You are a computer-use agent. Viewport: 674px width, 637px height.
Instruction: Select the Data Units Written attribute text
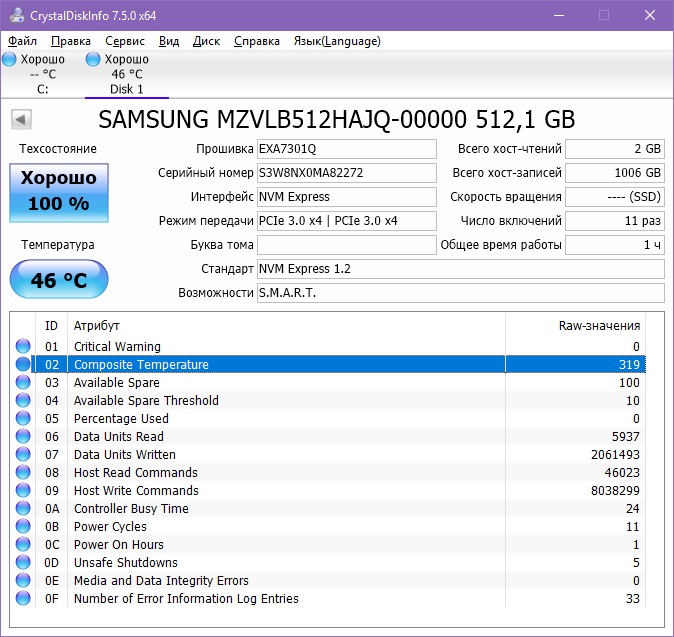pos(125,455)
